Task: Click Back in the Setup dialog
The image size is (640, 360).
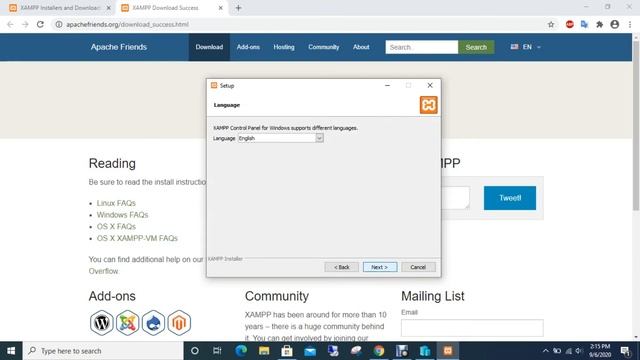Action: click(342, 267)
